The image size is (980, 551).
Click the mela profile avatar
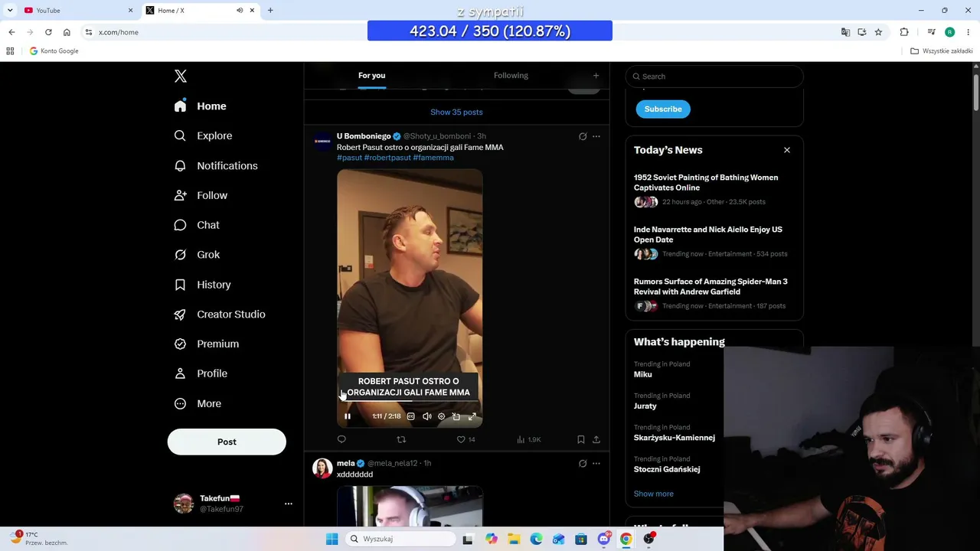coord(322,468)
